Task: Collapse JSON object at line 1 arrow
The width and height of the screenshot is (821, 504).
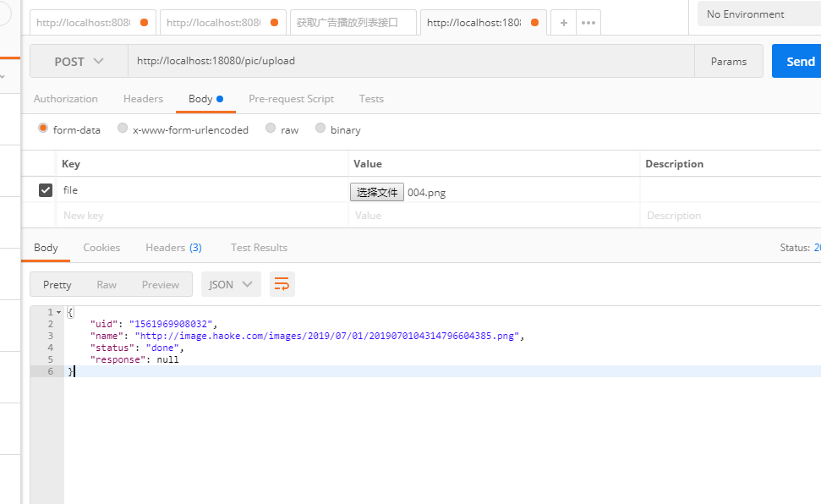Action: pos(58,312)
